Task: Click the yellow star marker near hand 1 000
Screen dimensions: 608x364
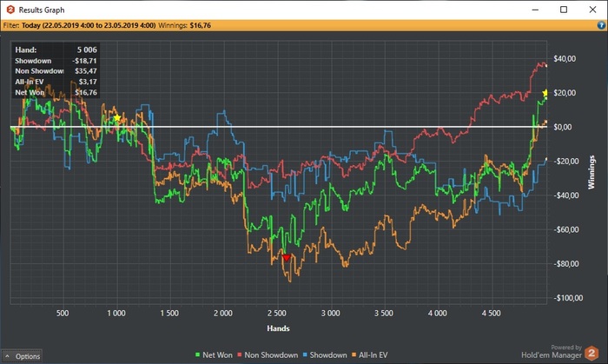Action: 117,117
